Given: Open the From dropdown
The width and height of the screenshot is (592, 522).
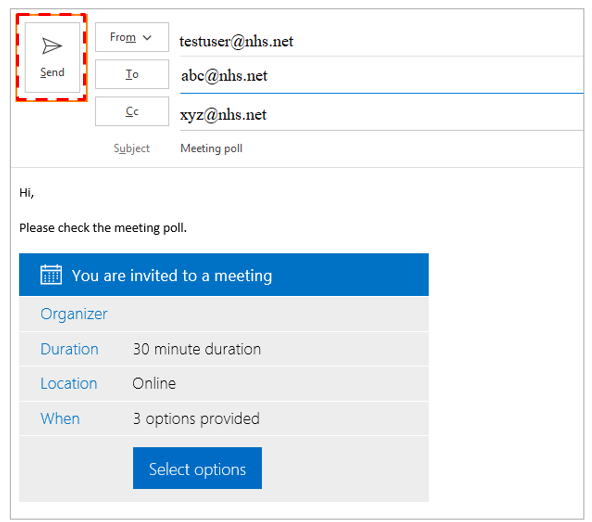Looking at the screenshot, I should (x=132, y=37).
